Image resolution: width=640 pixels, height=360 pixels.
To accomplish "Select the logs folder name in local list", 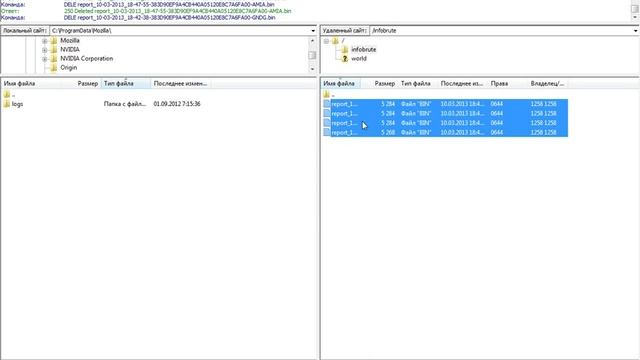I will coord(18,104).
